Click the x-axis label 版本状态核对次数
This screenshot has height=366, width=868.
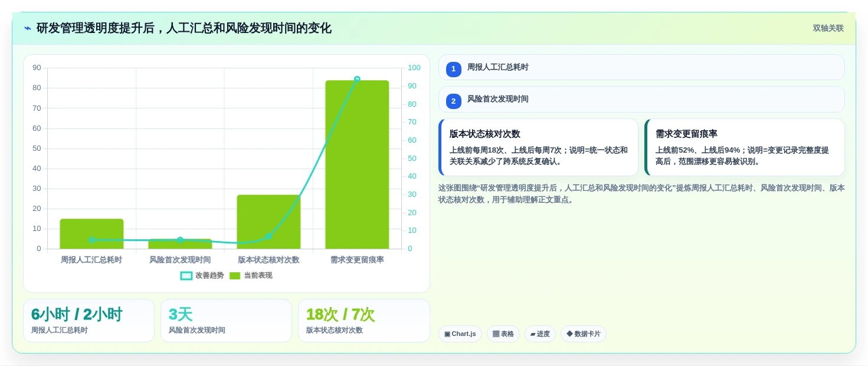tap(268, 260)
